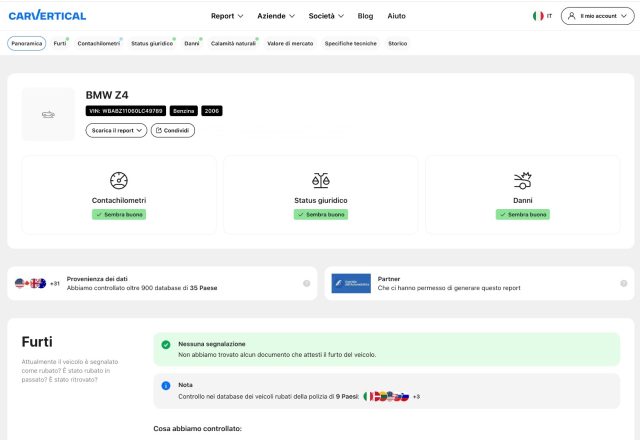Click the Furti section heading
640x440 pixels.
click(37, 342)
